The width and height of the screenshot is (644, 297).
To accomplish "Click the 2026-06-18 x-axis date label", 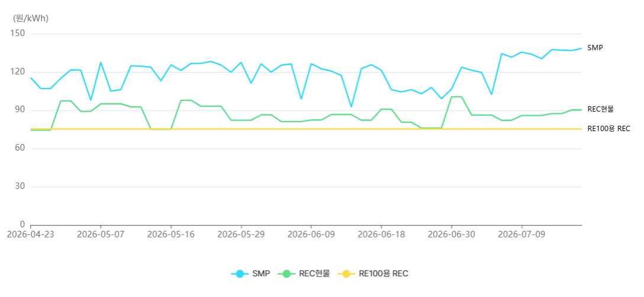I will [x=381, y=234].
